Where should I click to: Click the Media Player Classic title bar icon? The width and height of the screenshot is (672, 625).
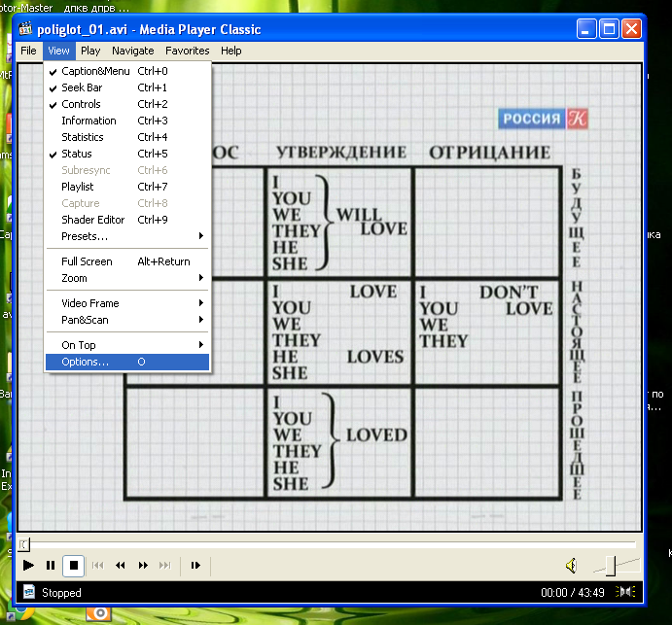pyautogui.click(x=25, y=29)
